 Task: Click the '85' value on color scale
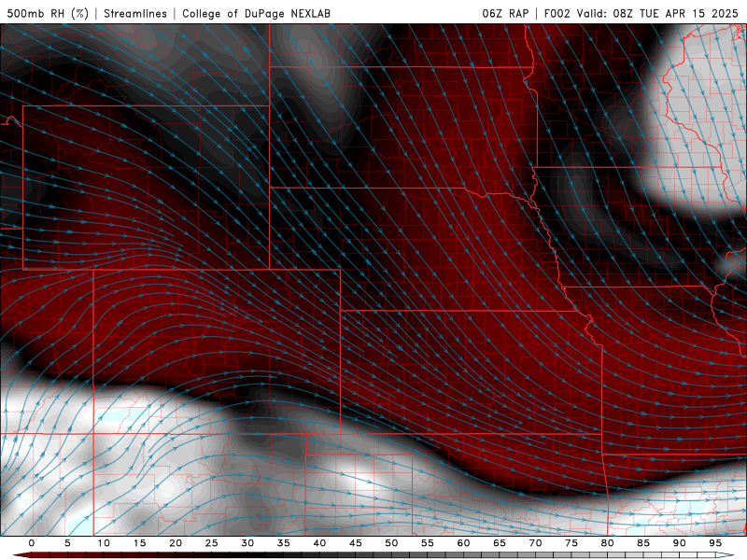[x=643, y=543]
